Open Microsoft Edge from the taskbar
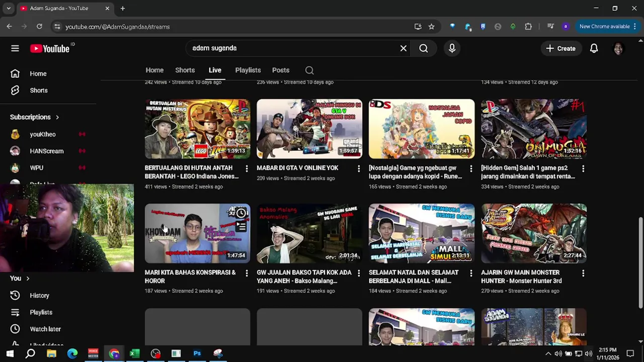This screenshot has width=644, height=362. [72, 353]
